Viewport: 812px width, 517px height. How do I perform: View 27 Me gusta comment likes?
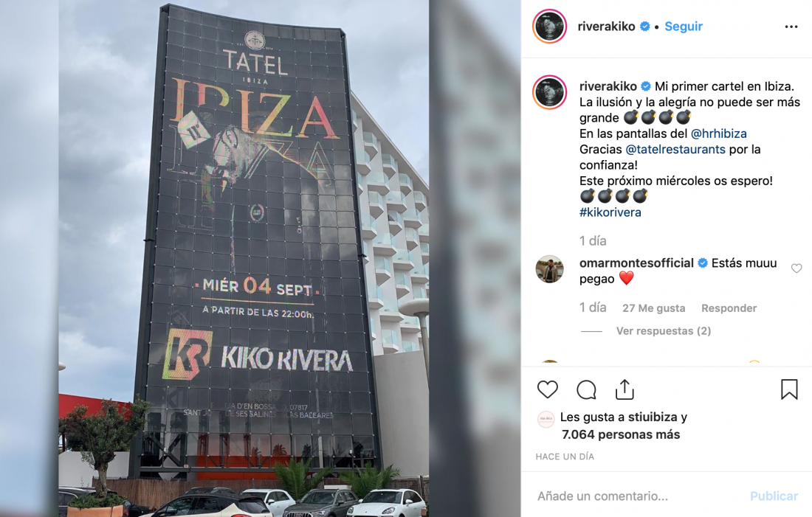pos(653,308)
